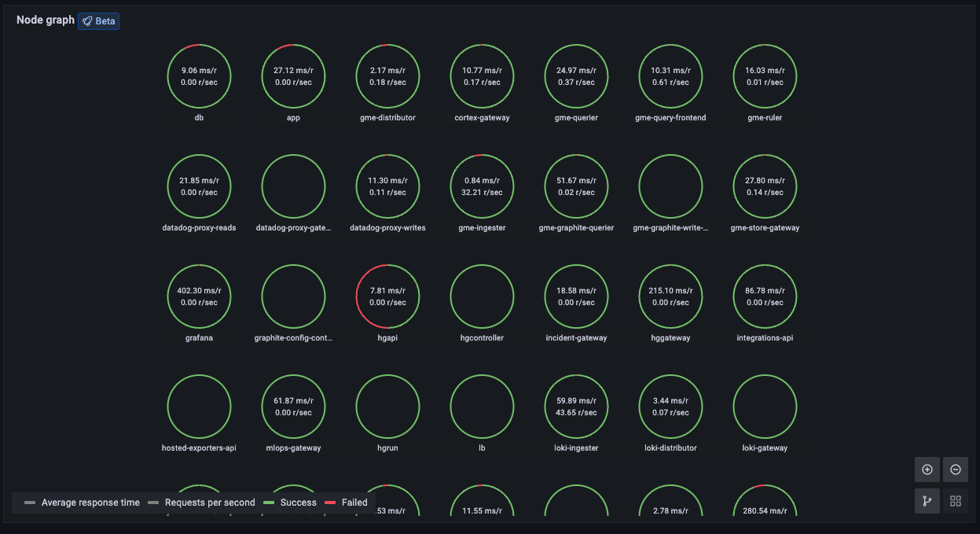Click the Failed legend color swatch
Image resolution: width=980 pixels, height=534 pixels.
point(329,502)
